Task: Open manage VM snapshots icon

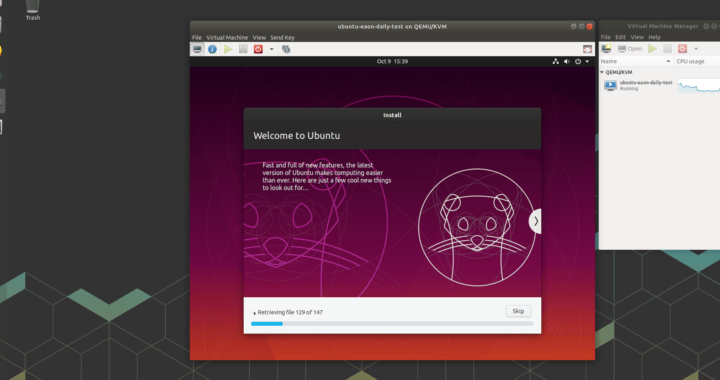Action: [x=286, y=49]
